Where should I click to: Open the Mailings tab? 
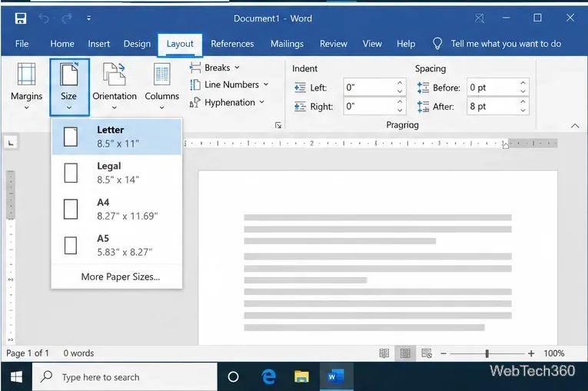287,44
